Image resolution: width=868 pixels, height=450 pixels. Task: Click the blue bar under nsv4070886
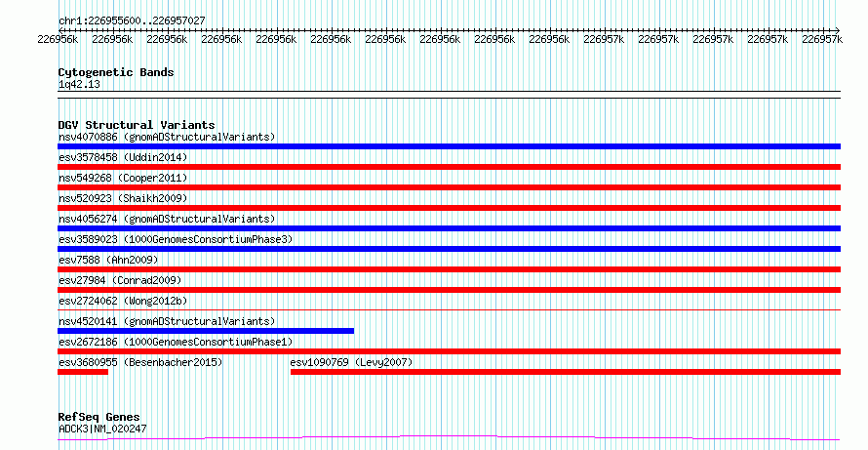tap(449, 146)
